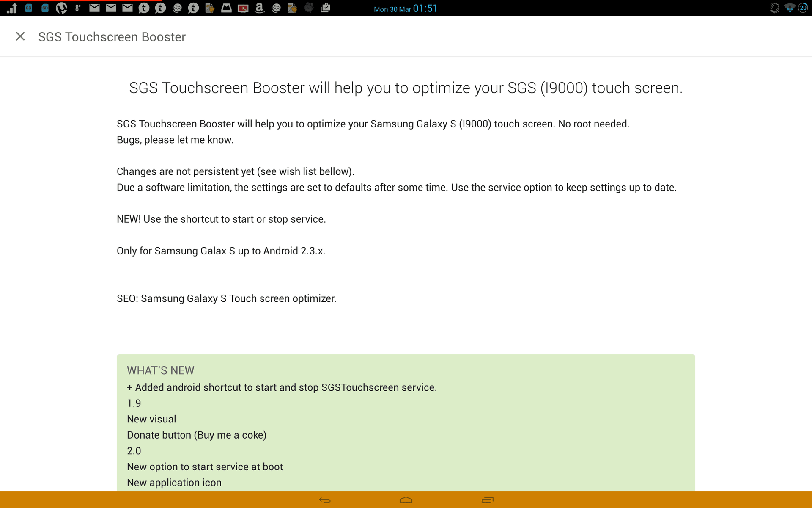Tap the status bar clock showing 01:51
This screenshot has width=812, height=508.
[425, 8]
